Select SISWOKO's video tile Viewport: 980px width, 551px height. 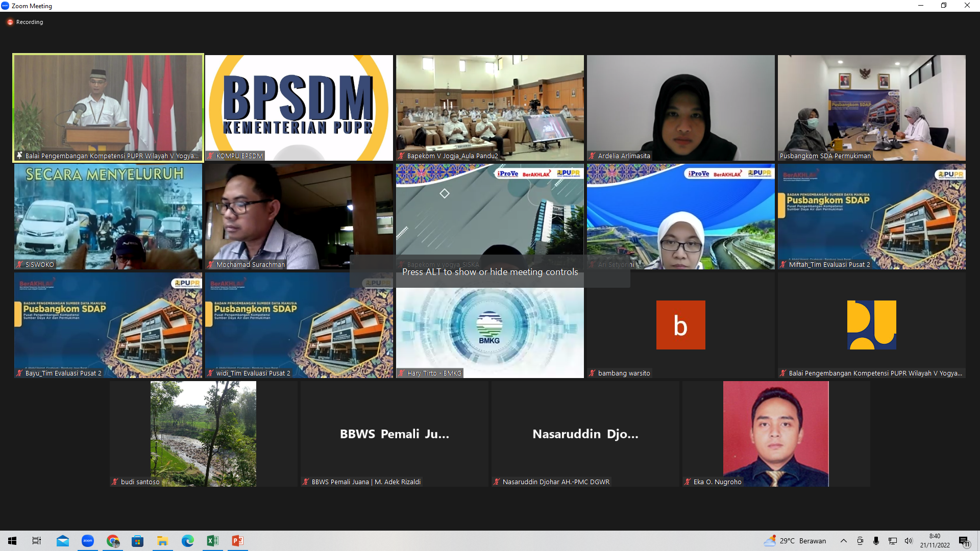point(108,216)
